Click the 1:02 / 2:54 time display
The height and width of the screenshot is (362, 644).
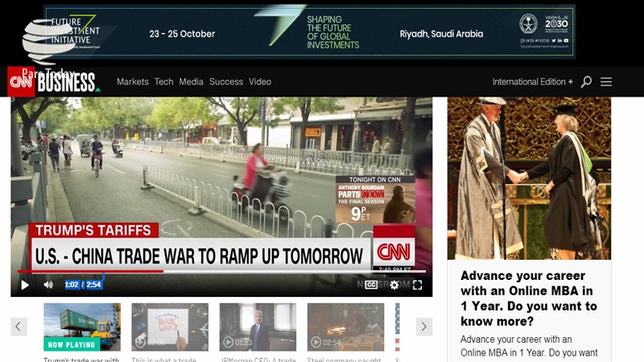pos(83,285)
